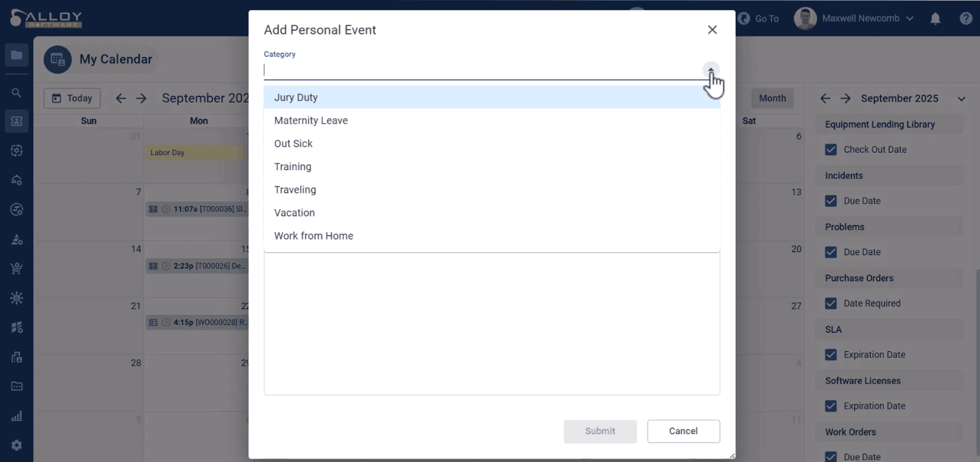Open the help question mark icon

coord(966,19)
